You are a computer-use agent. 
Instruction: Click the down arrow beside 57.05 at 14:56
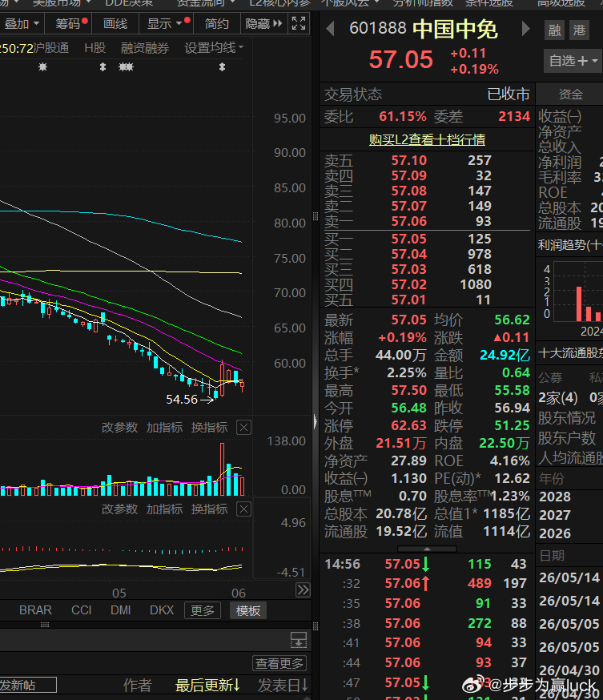426,564
